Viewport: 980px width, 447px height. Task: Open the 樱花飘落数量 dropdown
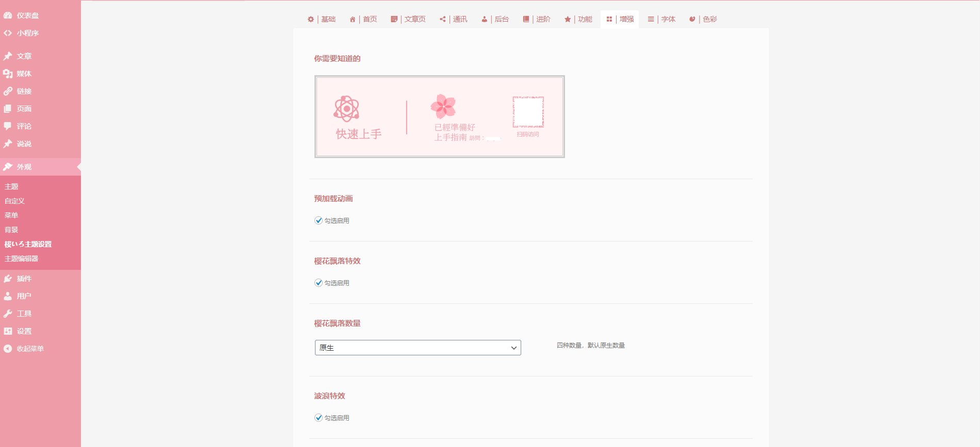pos(418,348)
